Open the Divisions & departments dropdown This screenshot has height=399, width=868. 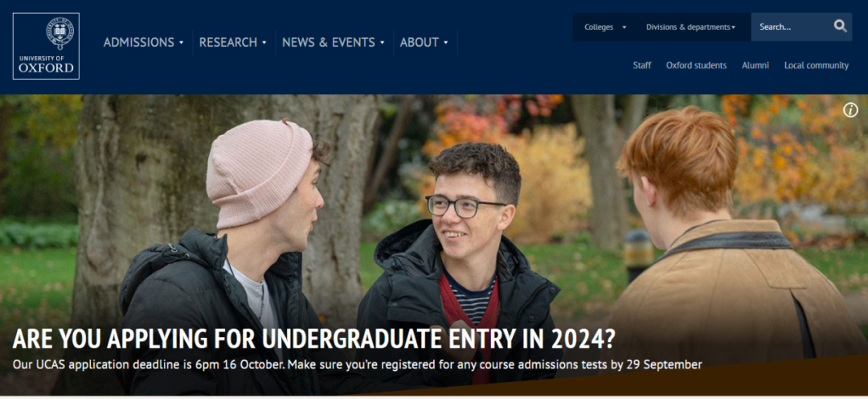pyautogui.click(x=691, y=27)
